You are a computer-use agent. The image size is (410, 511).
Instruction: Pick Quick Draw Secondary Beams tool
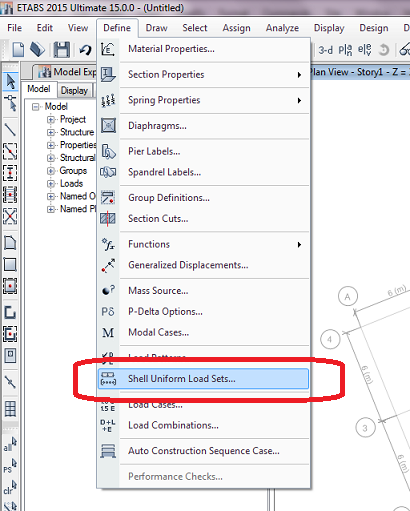point(10,195)
